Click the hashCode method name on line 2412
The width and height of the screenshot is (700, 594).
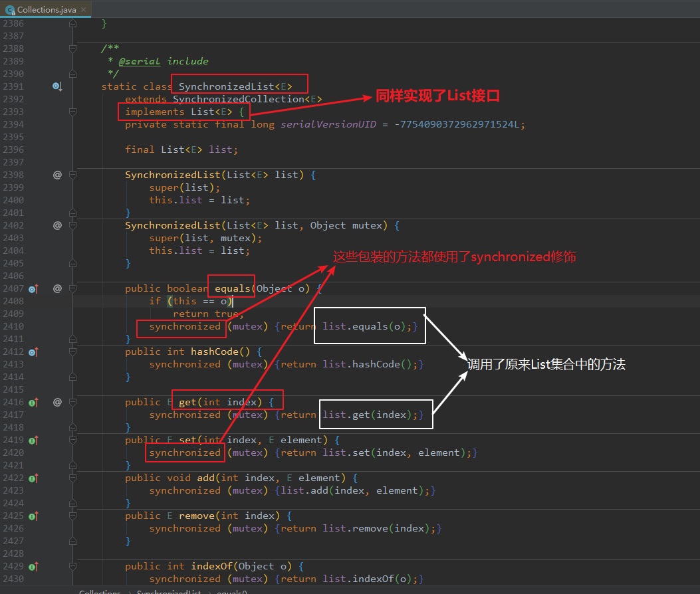(215, 351)
